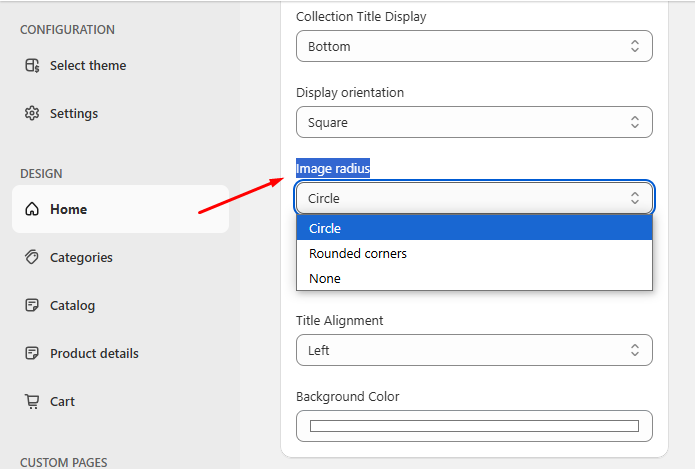The image size is (695, 469).
Task: Click the Categories tag icon
Action: pos(32,257)
